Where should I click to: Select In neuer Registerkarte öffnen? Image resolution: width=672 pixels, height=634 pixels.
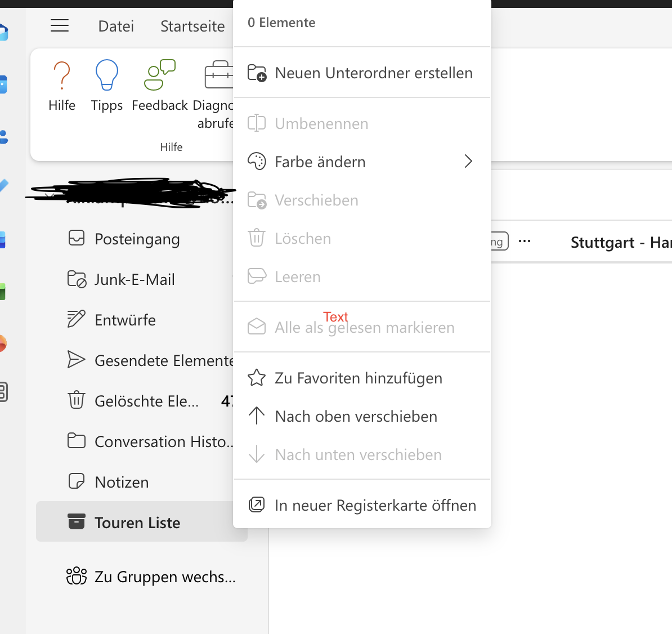click(362, 505)
